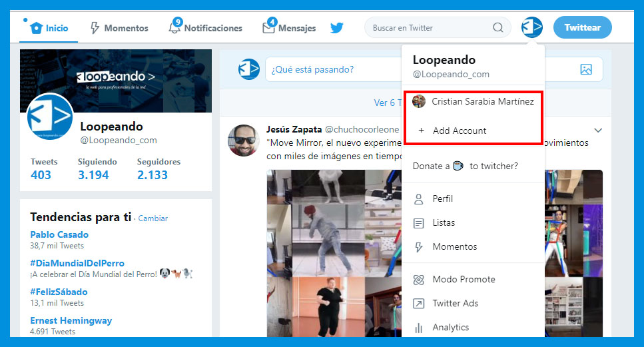
Task: Click 38,7 mil Tweets under Pablo Casado
Action: click(x=57, y=246)
